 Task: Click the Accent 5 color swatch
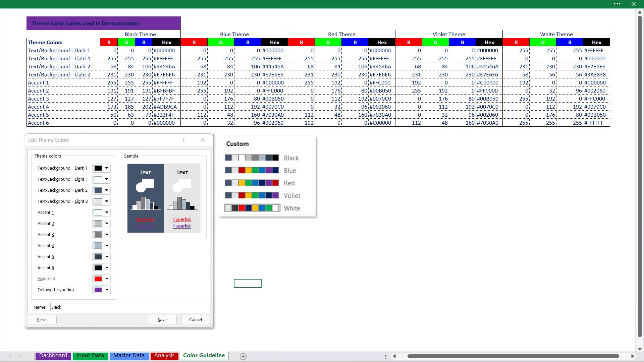coord(98,256)
